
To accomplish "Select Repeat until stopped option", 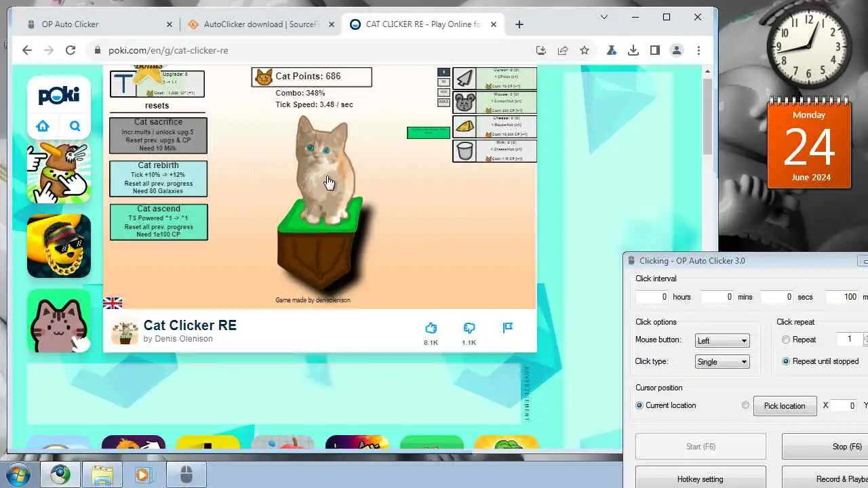I will point(786,361).
